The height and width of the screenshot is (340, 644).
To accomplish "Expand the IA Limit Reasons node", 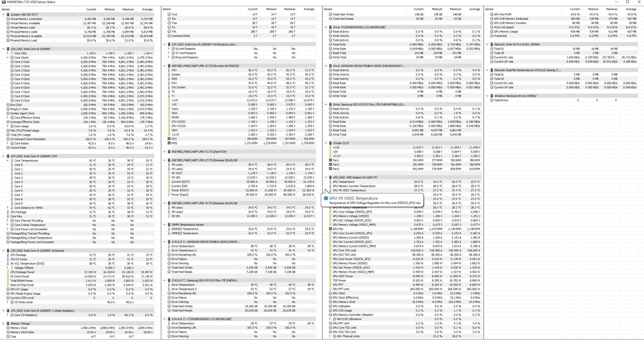I will click(x=168, y=49).
